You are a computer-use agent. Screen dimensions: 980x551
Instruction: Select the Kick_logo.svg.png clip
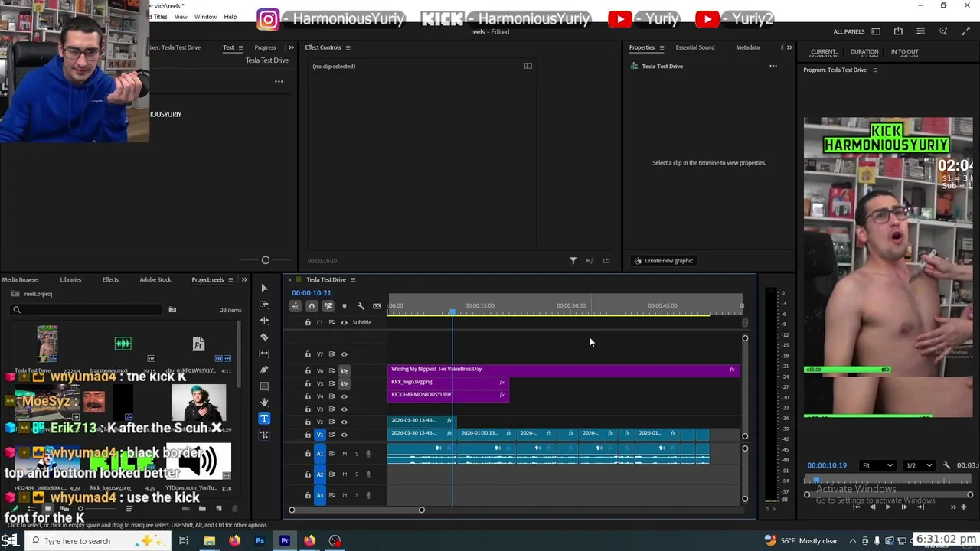(448, 382)
